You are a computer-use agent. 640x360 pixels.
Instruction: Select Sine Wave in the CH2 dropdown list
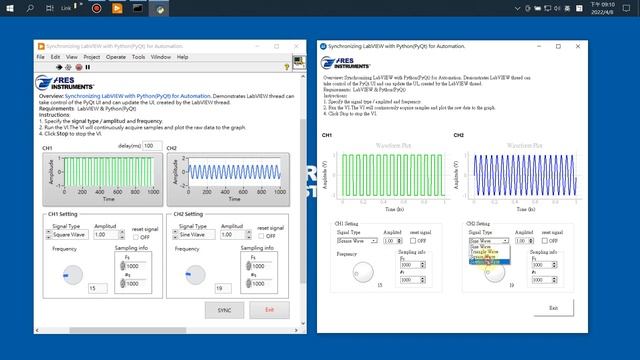coord(489,247)
